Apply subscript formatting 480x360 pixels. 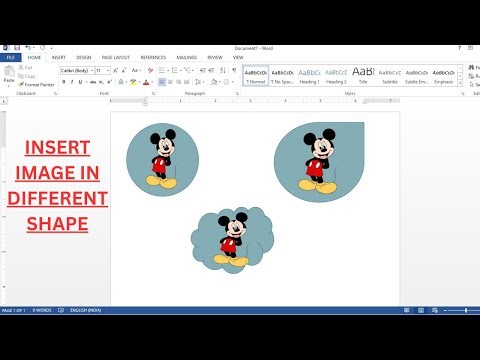pyautogui.click(x=101, y=82)
